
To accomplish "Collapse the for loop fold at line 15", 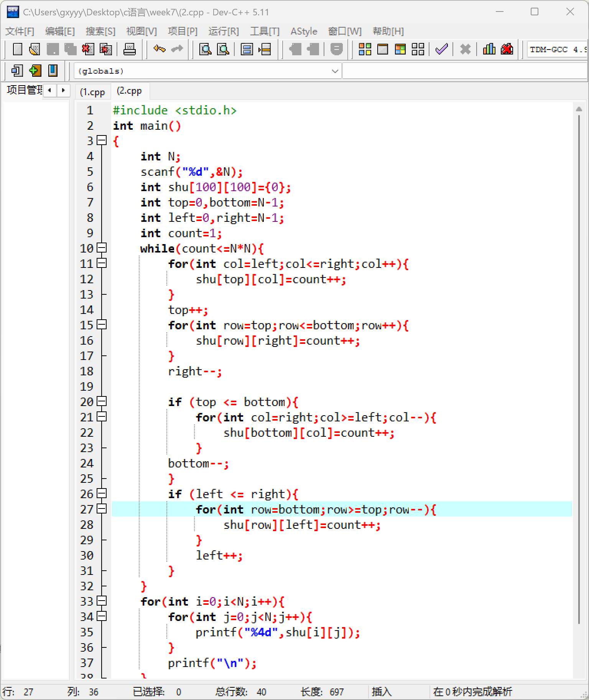I will [x=102, y=325].
